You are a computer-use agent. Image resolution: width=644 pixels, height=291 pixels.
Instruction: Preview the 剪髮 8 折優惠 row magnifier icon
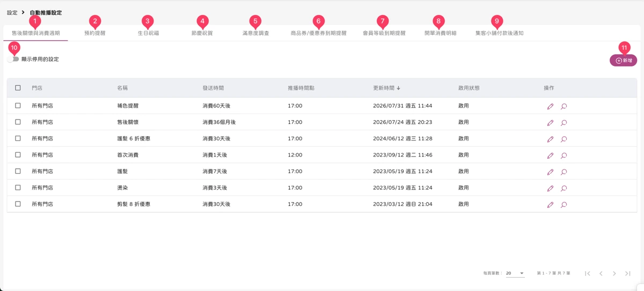tap(564, 205)
